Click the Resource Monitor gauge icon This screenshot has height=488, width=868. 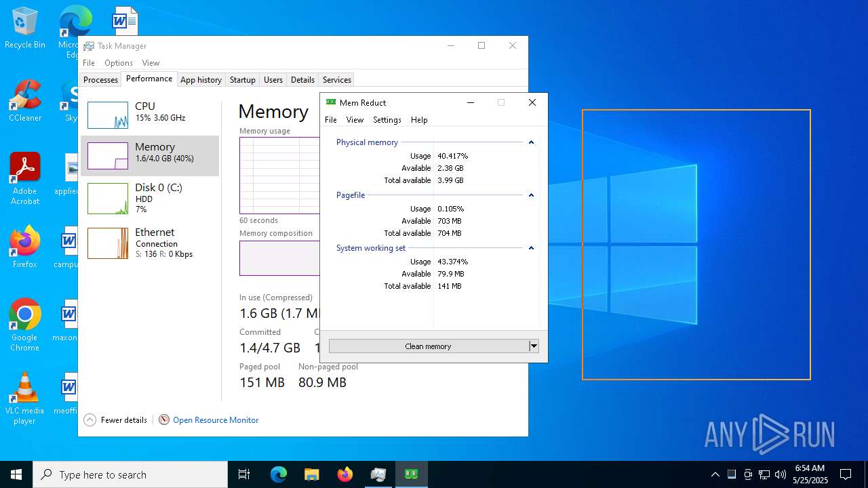[163, 420]
